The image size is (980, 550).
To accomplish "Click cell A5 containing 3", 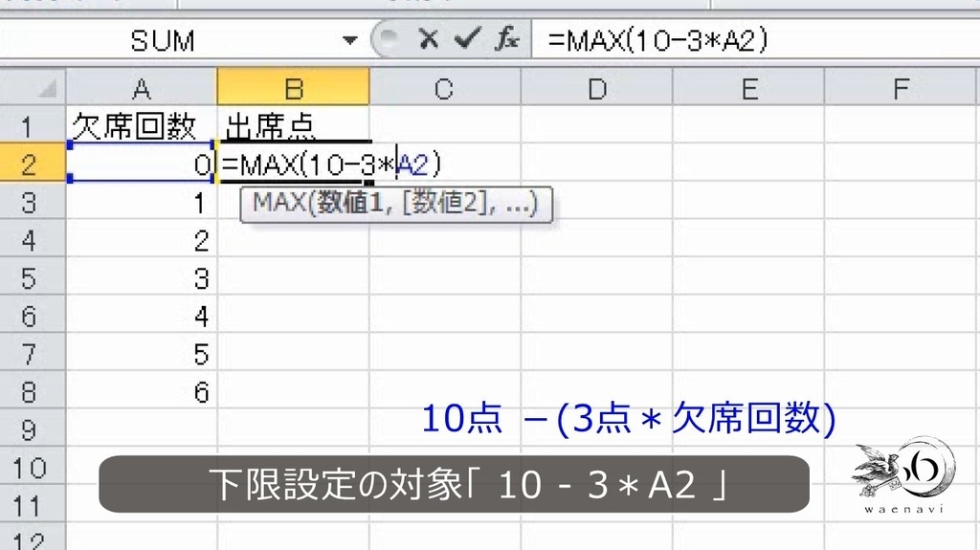I will 142,276.
